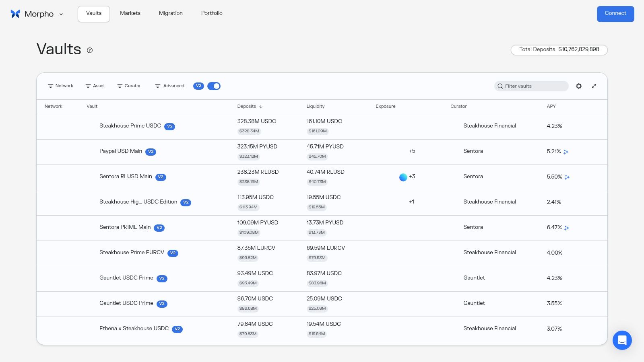Click the Connect wallet button

pos(615,14)
